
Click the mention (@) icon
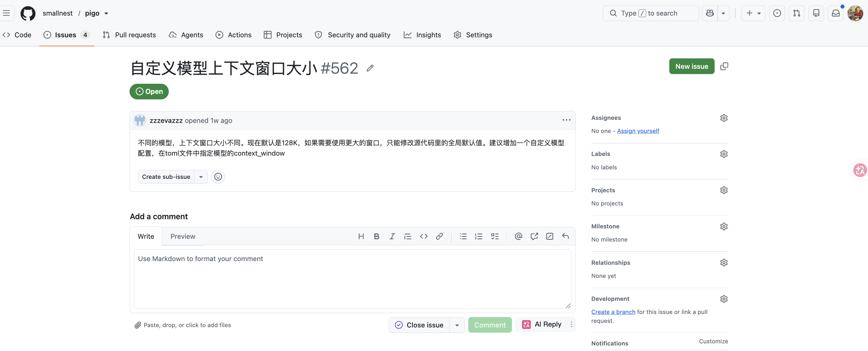coord(518,236)
